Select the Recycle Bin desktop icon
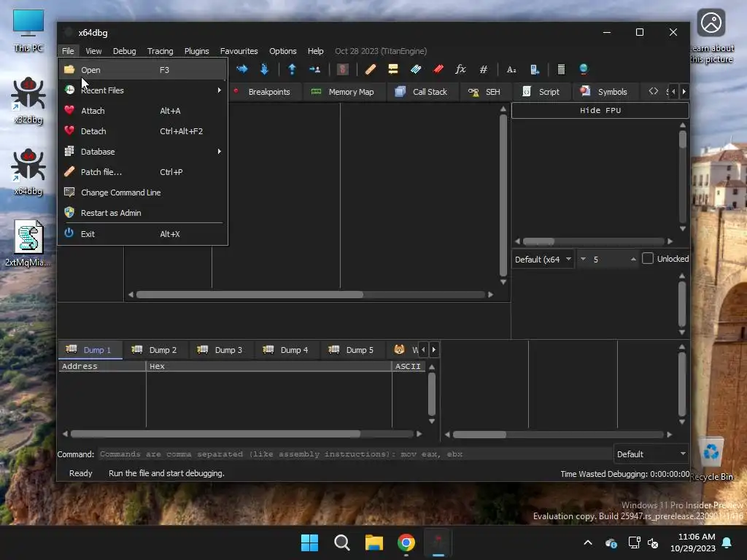 pyautogui.click(x=712, y=459)
